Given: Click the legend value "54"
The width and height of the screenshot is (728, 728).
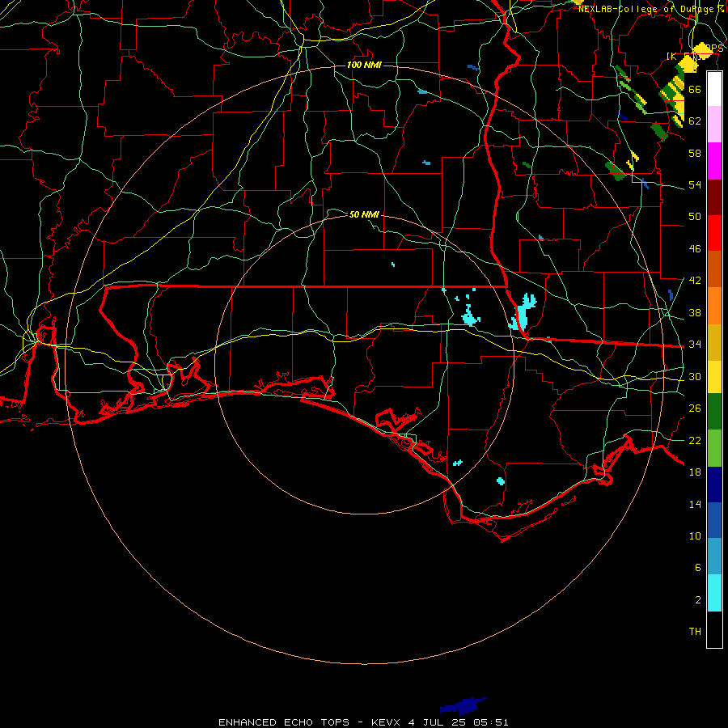Looking at the screenshot, I should (695, 184).
